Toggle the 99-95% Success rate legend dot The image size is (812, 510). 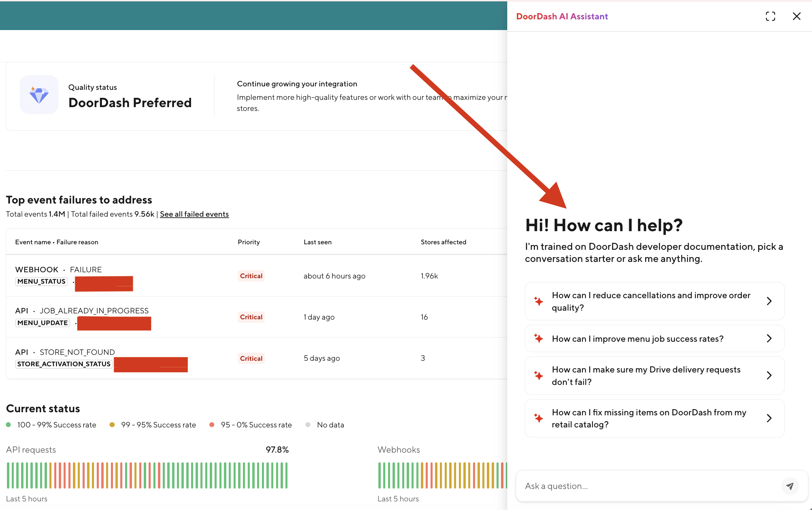pyautogui.click(x=112, y=425)
